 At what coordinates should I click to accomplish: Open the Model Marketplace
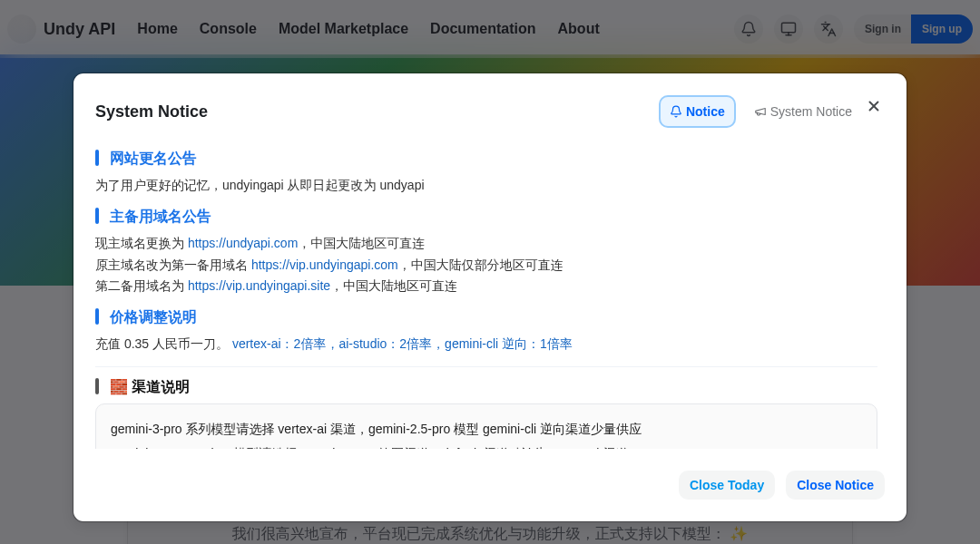click(343, 28)
